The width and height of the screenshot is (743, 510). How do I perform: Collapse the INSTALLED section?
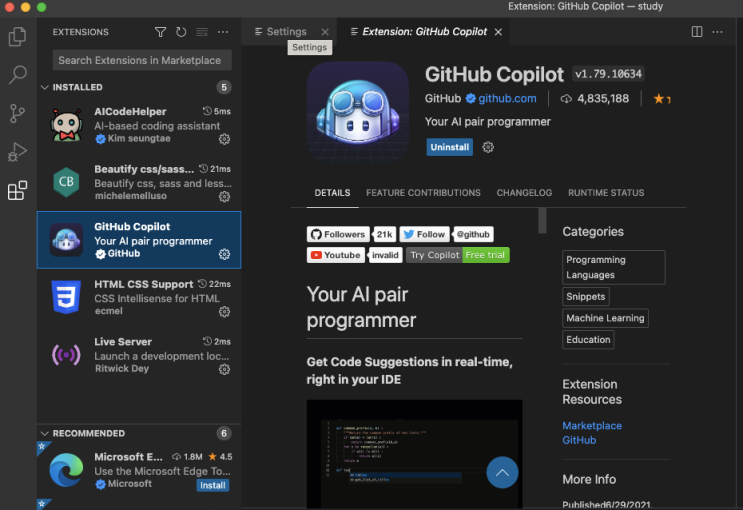(x=45, y=87)
